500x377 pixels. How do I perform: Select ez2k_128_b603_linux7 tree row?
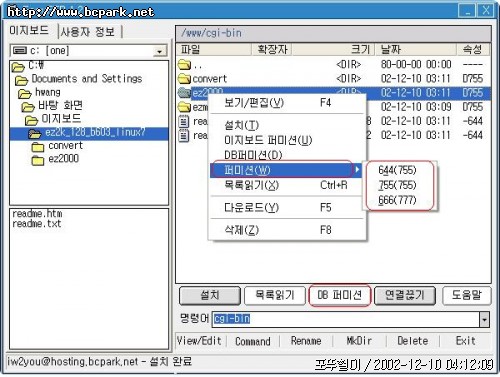pos(89,133)
